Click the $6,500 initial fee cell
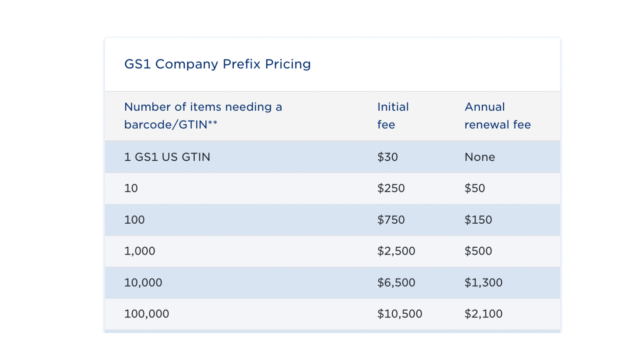The height and width of the screenshot is (362, 644). click(396, 282)
